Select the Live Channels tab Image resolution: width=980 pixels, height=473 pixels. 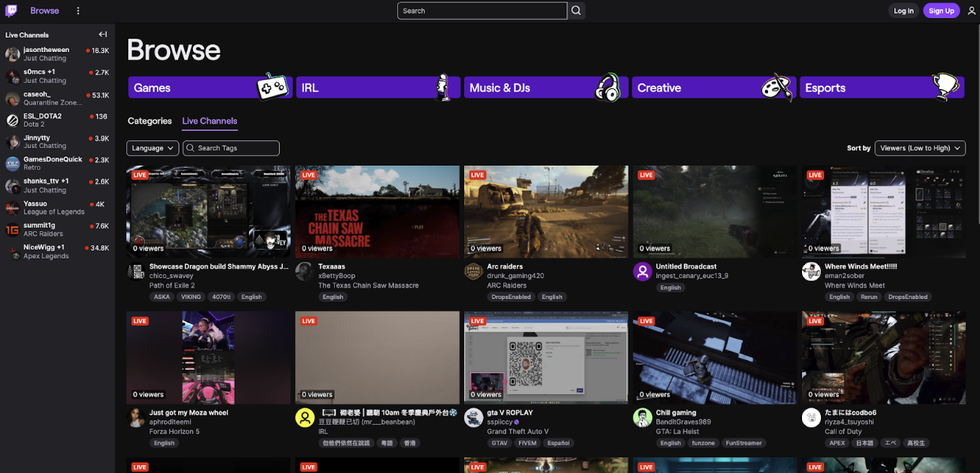pyautogui.click(x=210, y=121)
